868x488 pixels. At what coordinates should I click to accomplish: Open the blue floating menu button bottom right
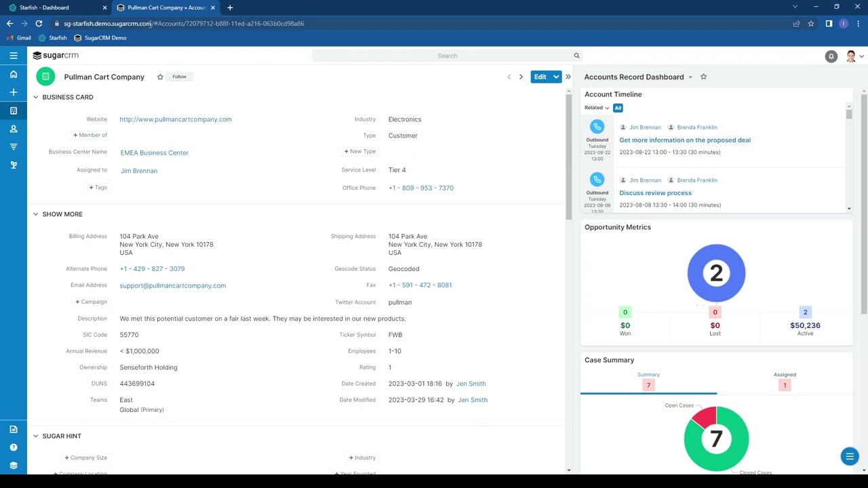(850, 457)
